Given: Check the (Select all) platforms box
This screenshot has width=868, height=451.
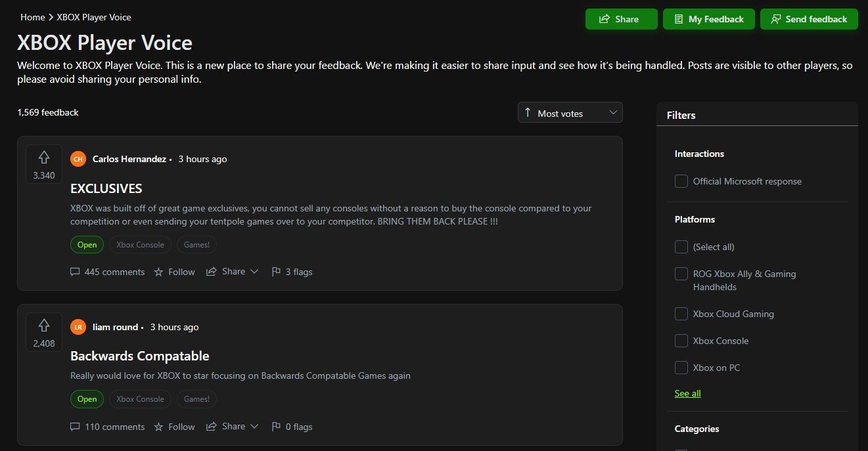Looking at the screenshot, I should (x=681, y=247).
